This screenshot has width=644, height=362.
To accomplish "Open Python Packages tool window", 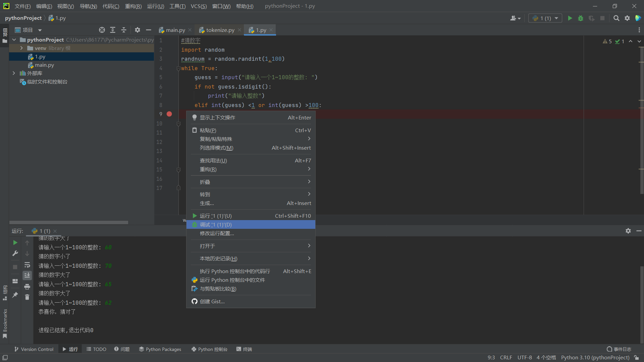I will 160,349.
